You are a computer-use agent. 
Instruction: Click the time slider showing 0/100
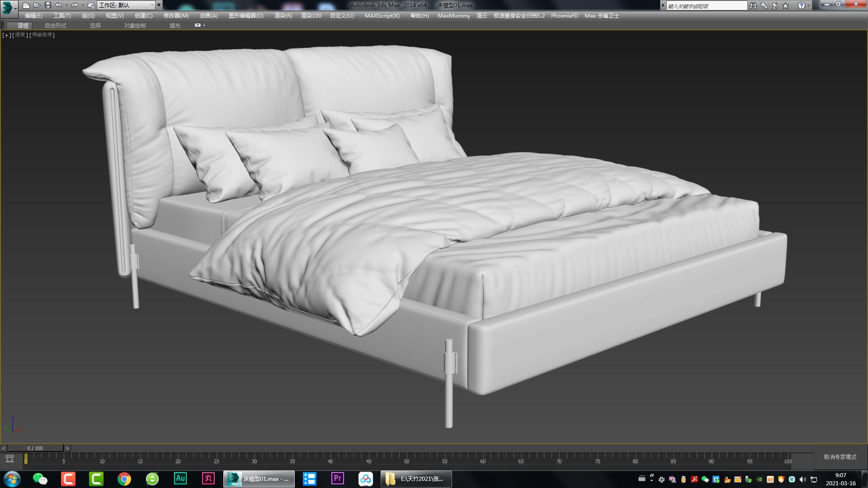(34, 448)
